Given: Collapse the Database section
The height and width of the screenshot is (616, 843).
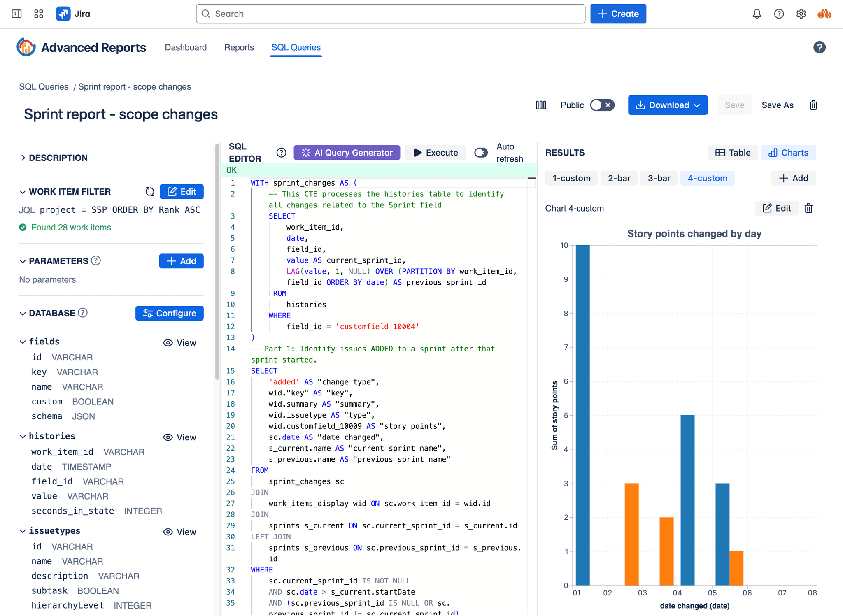Looking at the screenshot, I should point(23,313).
